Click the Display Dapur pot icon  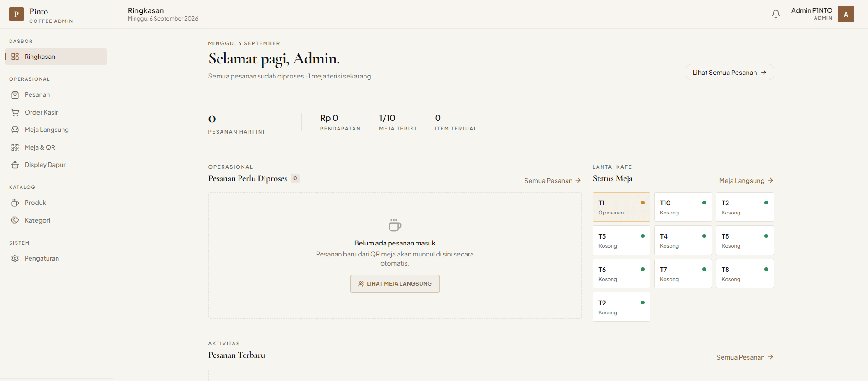tap(15, 165)
